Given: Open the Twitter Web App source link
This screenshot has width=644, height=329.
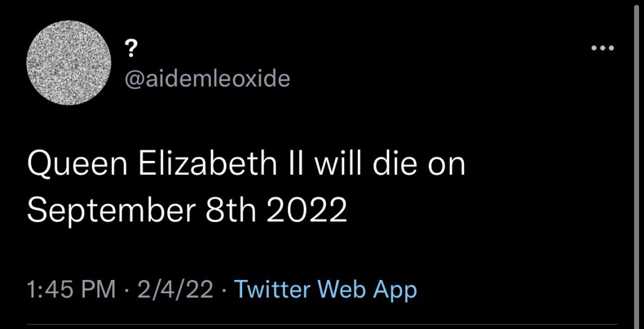Looking at the screenshot, I should tap(325, 290).
